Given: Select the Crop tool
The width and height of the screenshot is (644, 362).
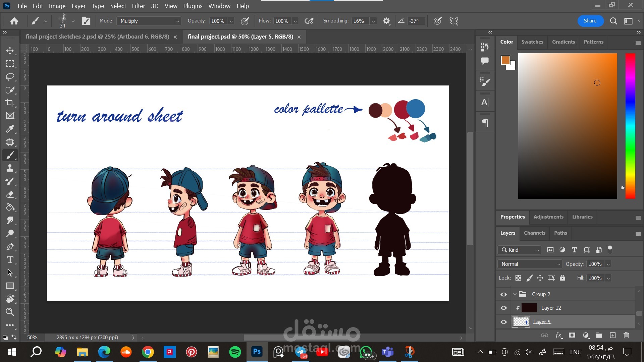Looking at the screenshot, I should pos(10,103).
